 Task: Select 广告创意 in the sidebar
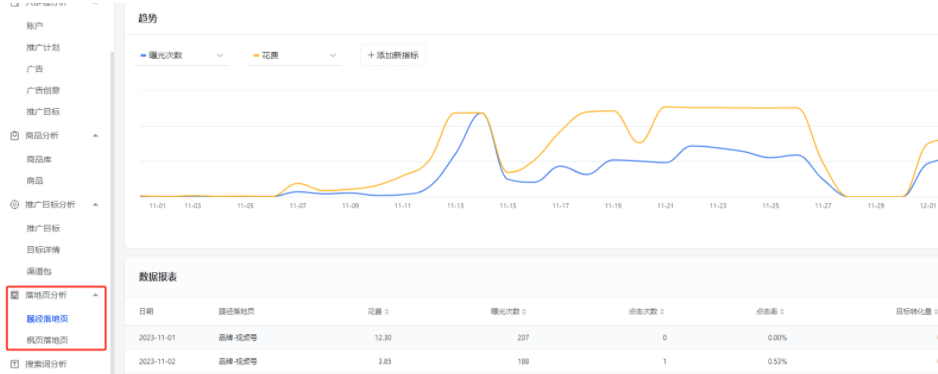(43, 90)
